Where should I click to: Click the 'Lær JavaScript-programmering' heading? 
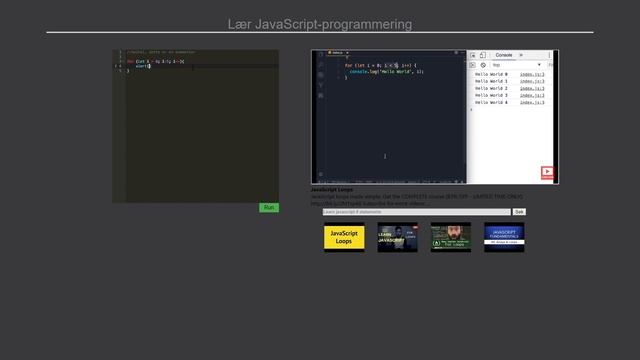click(320, 24)
